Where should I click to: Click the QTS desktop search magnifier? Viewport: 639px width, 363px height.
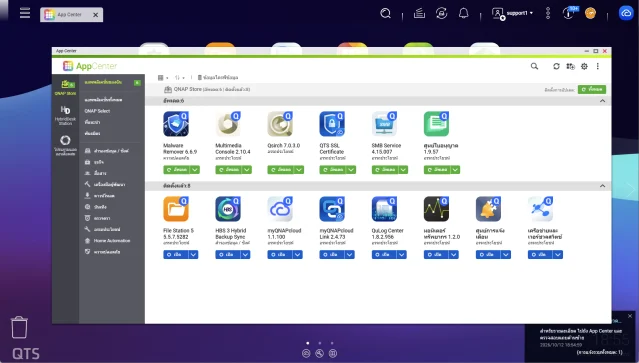coord(385,13)
